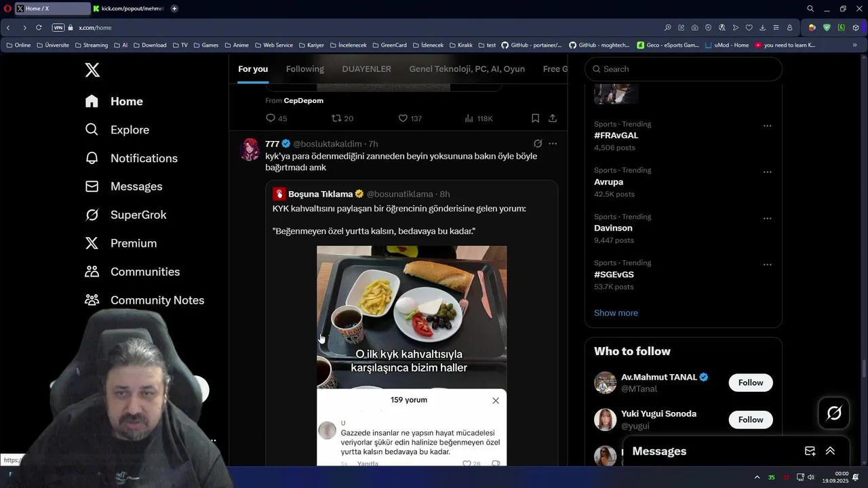Click the browser back arrow
This screenshot has height=488, width=868.
[x=8, y=28]
